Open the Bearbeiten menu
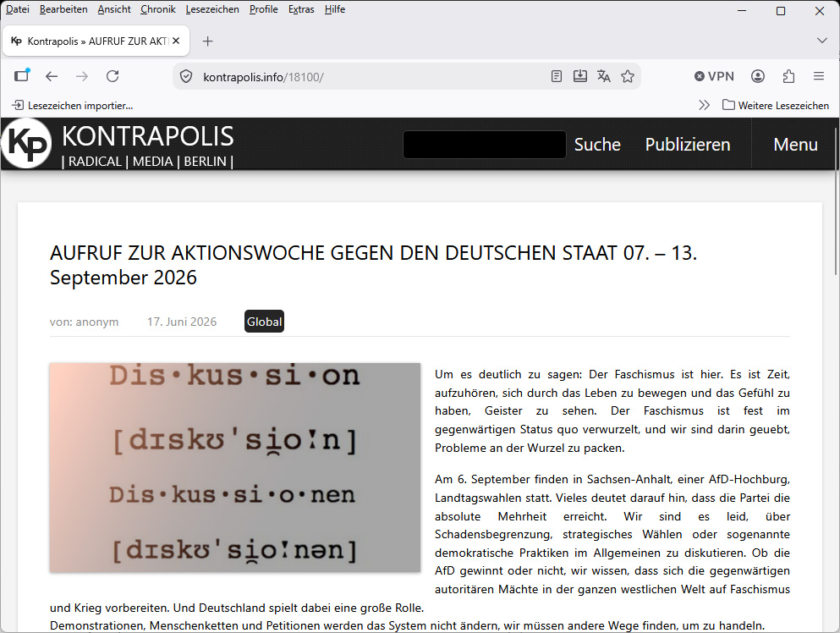The width and height of the screenshot is (840, 633). (63, 9)
